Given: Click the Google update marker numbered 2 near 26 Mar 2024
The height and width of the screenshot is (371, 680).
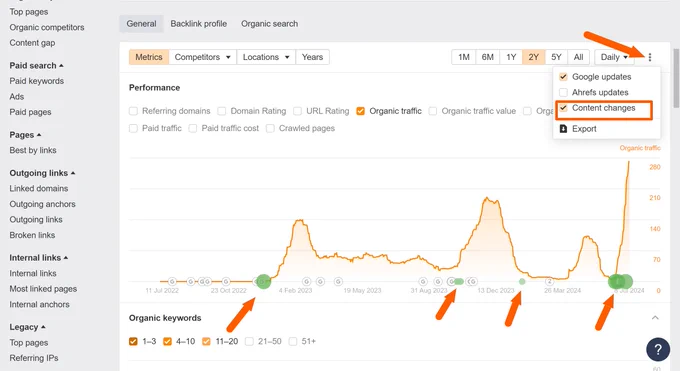Looking at the screenshot, I should [549, 282].
